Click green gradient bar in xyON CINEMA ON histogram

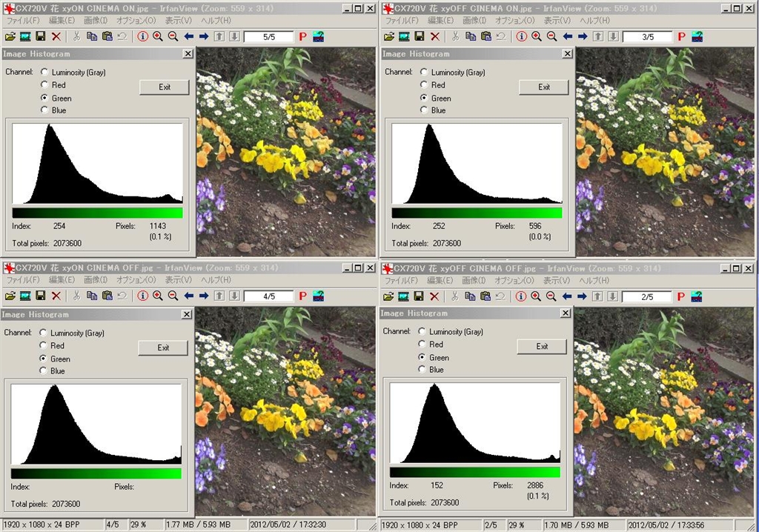(97, 213)
